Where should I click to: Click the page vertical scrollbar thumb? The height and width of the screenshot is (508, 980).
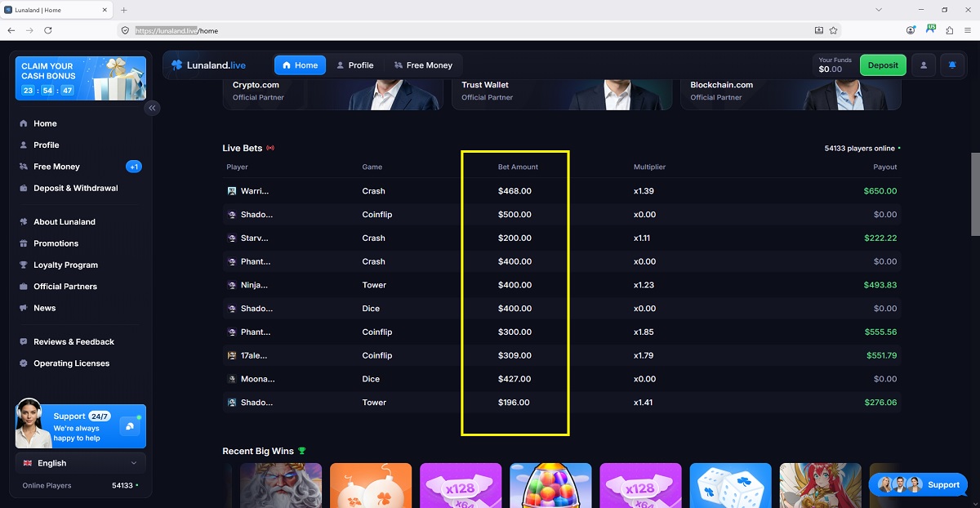(974, 194)
